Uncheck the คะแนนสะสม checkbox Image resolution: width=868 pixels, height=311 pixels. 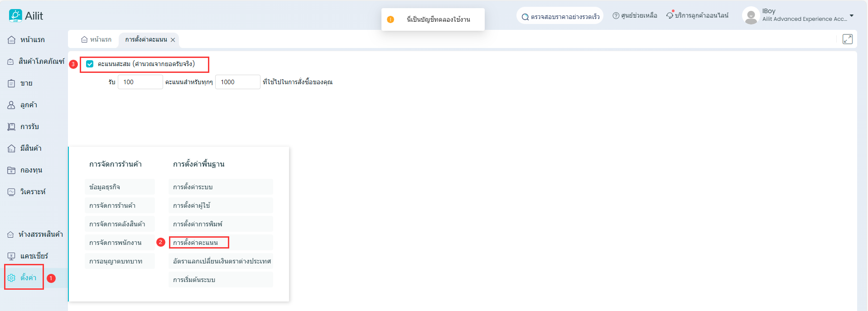(90, 64)
